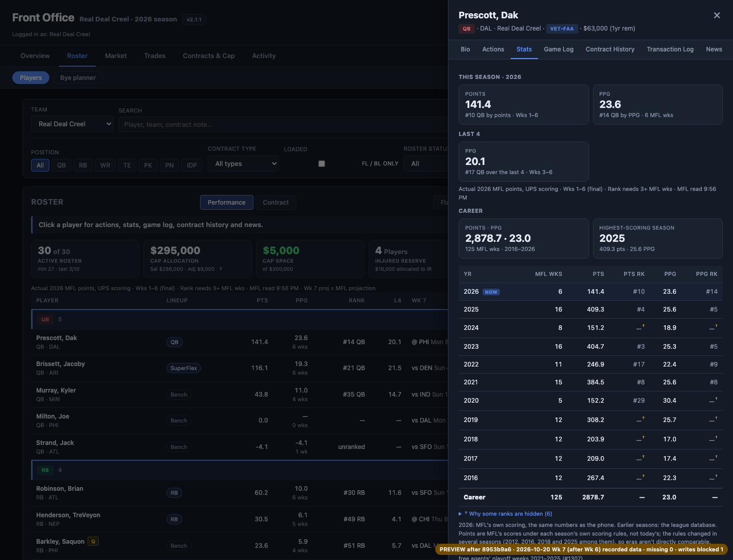Image resolution: width=733 pixels, height=560 pixels.
Task: Open the Actions tab in player panel
Action: (493, 49)
